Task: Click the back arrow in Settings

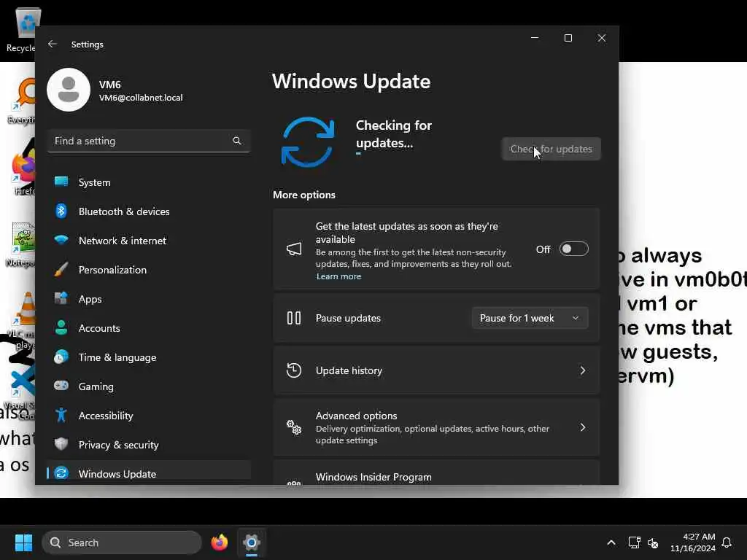Action: [53, 44]
